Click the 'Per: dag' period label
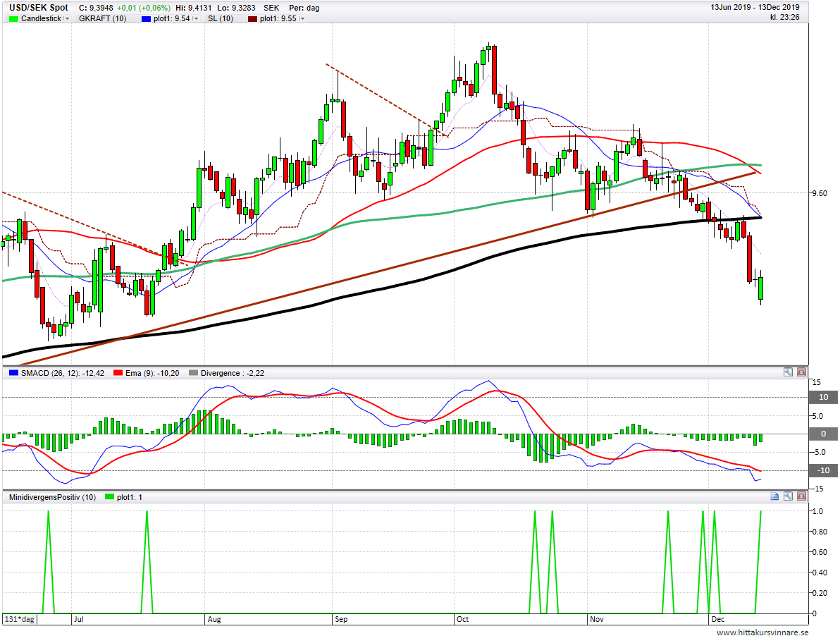840x636 pixels. (304, 8)
